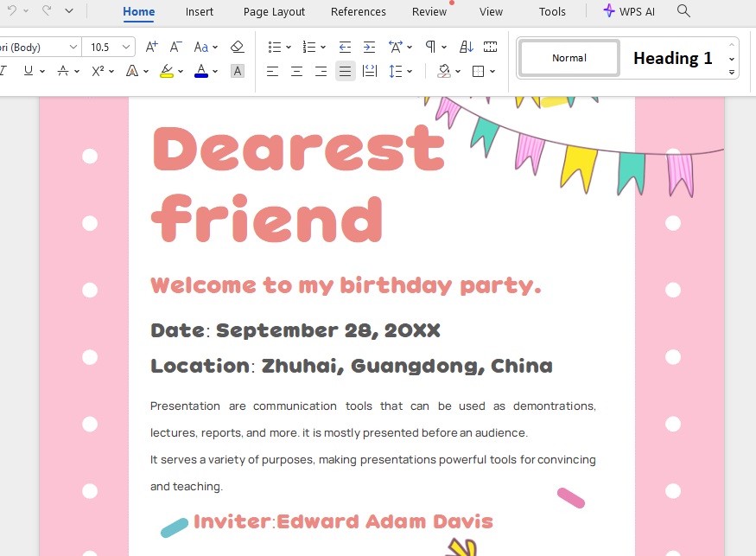Viewport: 756px width, 556px height.
Task: Open the font family dropdown
Action: point(73,46)
